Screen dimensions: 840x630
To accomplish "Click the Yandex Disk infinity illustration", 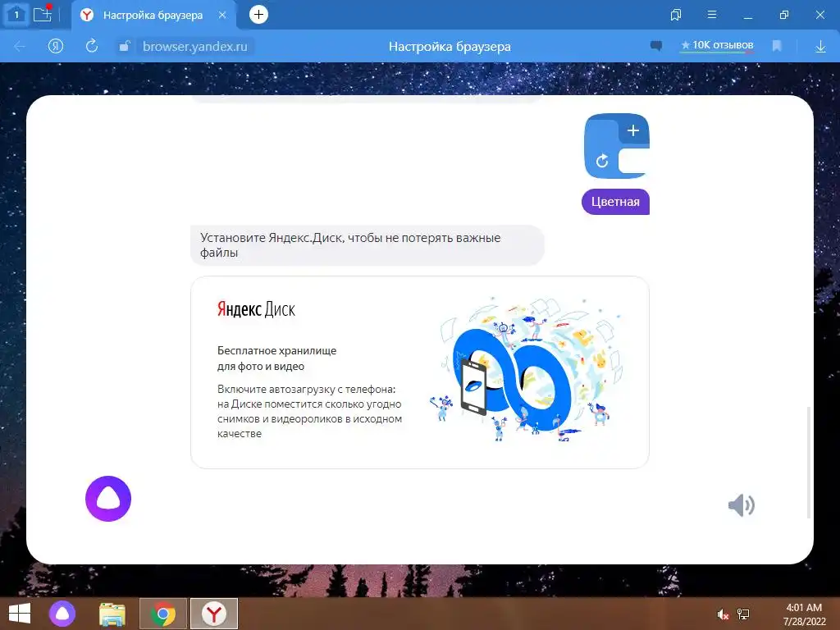I will point(527,370).
